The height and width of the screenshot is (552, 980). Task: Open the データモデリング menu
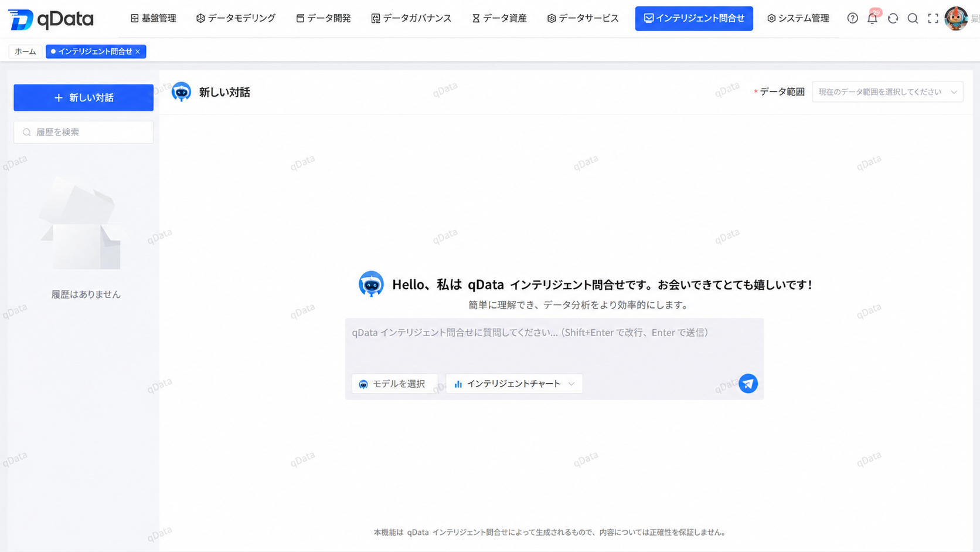[x=236, y=18]
